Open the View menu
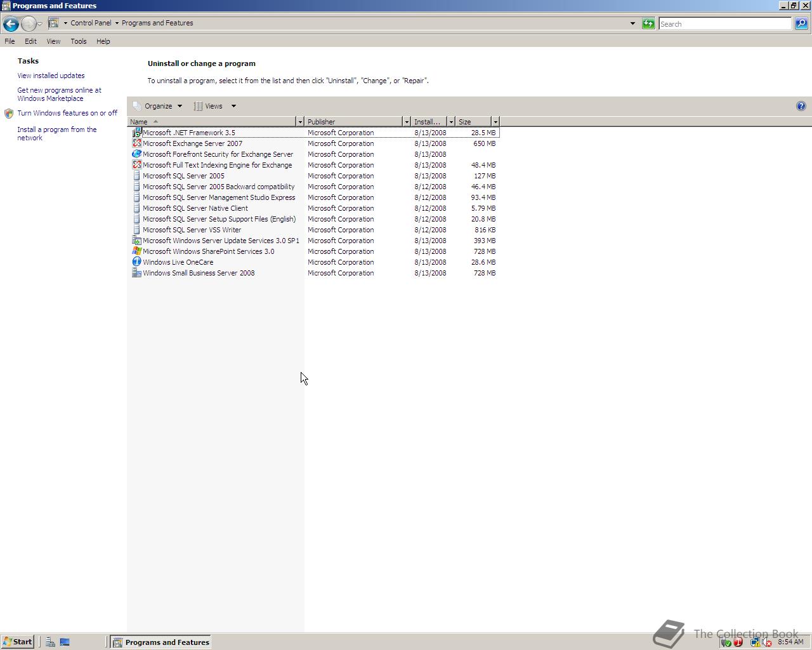 point(53,41)
